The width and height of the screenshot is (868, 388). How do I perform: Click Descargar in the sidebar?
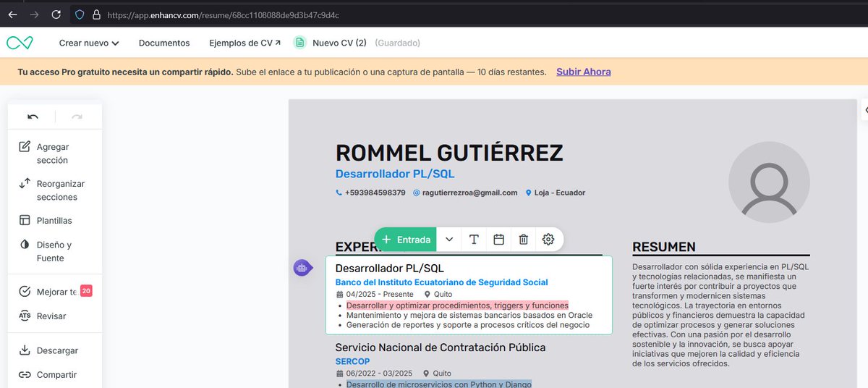click(x=48, y=350)
